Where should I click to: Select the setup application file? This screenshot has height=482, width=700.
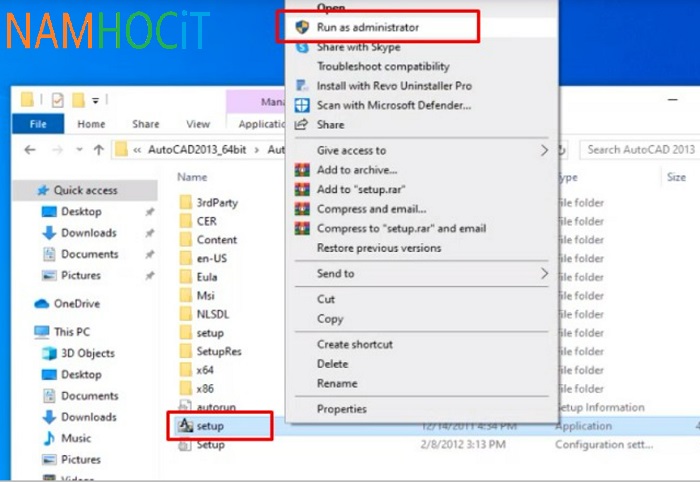tap(210, 426)
